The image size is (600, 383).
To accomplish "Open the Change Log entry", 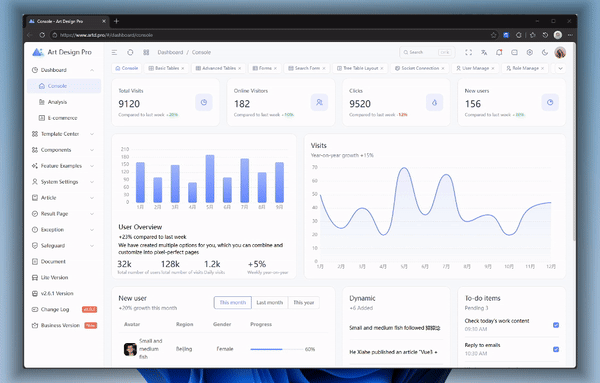I will pos(64,310).
